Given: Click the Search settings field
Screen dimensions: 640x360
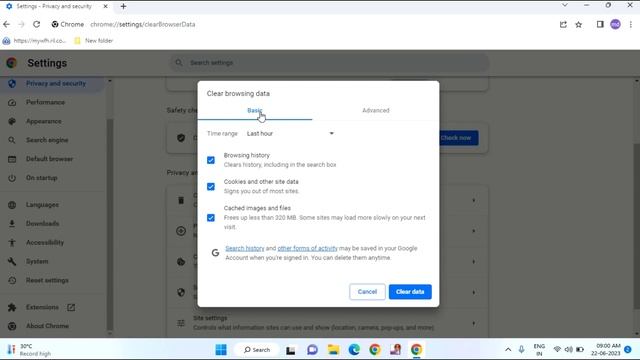Looking at the screenshot, I should tap(329, 63).
